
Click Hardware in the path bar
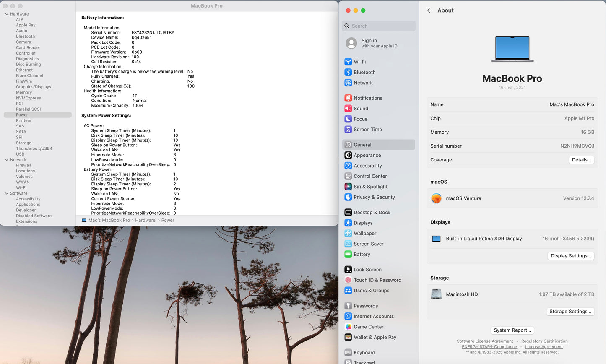point(145,220)
